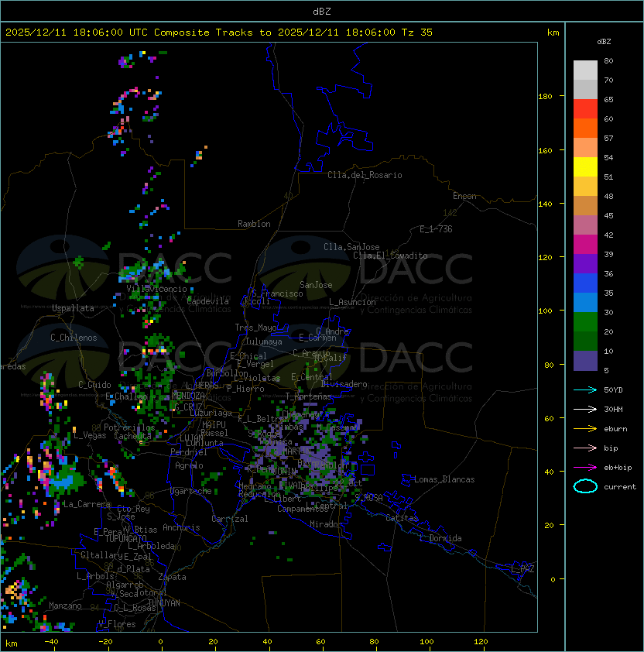The width and height of the screenshot is (644, 652).
Task: Click the Encon map label
Action: (x=464, y=196)
